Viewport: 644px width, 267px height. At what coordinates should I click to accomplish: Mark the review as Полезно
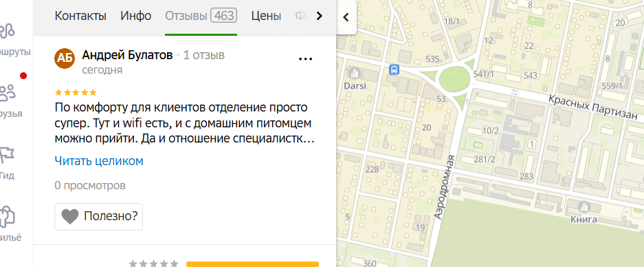click(98, 216)
